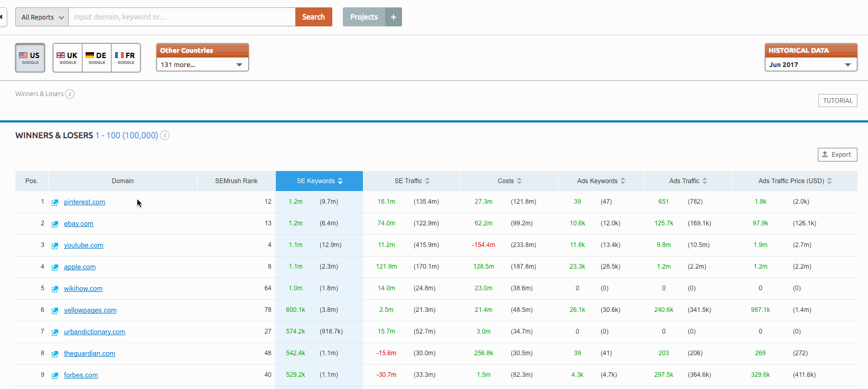Image resolution: width=868 pixels, height=389 pixels.
Task: Click the Winners & Losers breadcrumb text
Action: [x=40, y=94]
